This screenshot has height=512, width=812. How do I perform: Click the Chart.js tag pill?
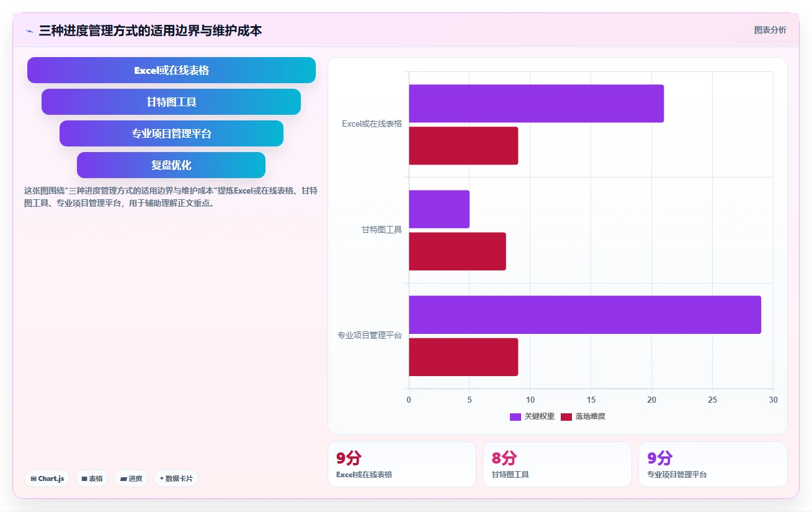pyautogui.click(x=47, y=478)
